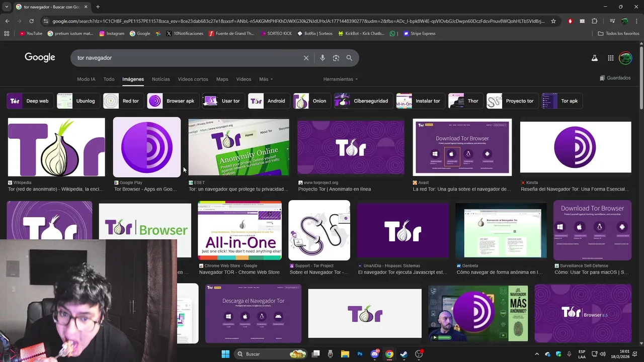Open the Wikipedia Tor onion logo thumbnail
The width and height of the screenshot is (644, 362).
pyautogui.click(x=56, y=147)
